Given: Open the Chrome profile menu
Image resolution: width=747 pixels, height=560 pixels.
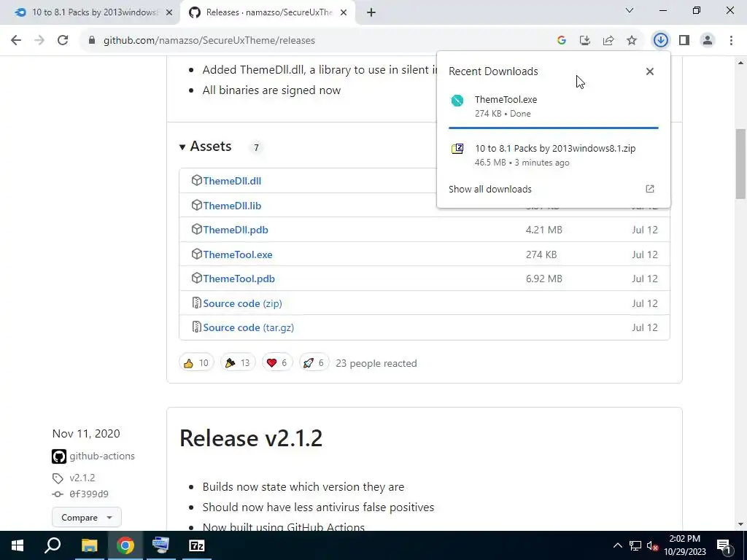Looking at the screenshot, I should (x=708, y=41).
